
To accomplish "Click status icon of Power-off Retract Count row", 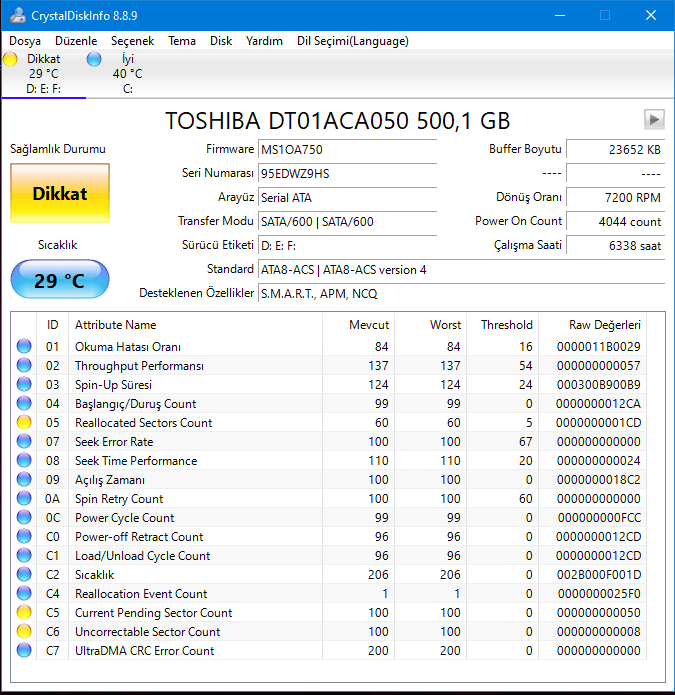I will pyautogui.click(x=24, y=536).
